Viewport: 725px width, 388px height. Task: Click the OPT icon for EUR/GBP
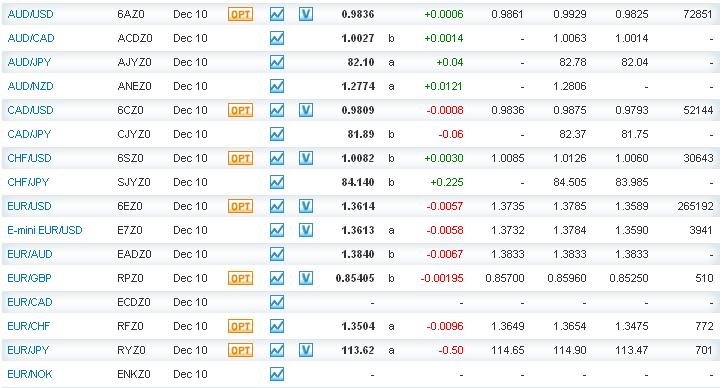[240, 278]
